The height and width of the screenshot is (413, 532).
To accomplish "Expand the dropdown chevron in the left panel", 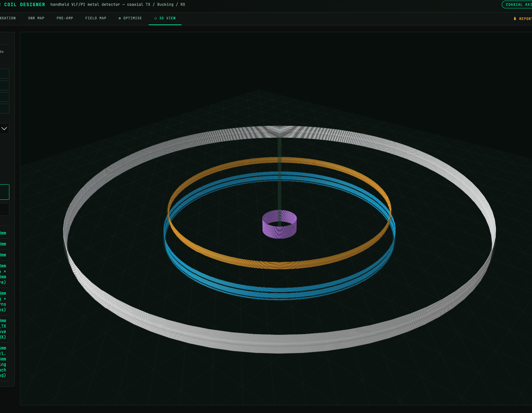I will 4,129.
